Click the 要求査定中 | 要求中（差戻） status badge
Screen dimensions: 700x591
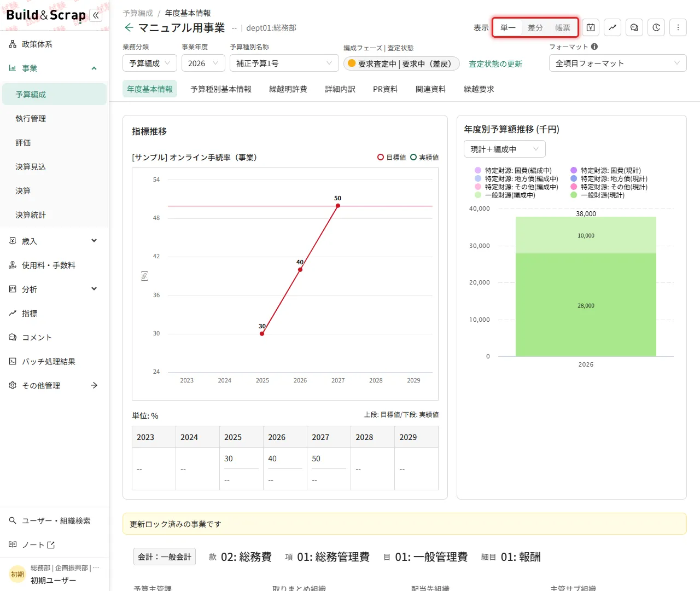[401, 63]
